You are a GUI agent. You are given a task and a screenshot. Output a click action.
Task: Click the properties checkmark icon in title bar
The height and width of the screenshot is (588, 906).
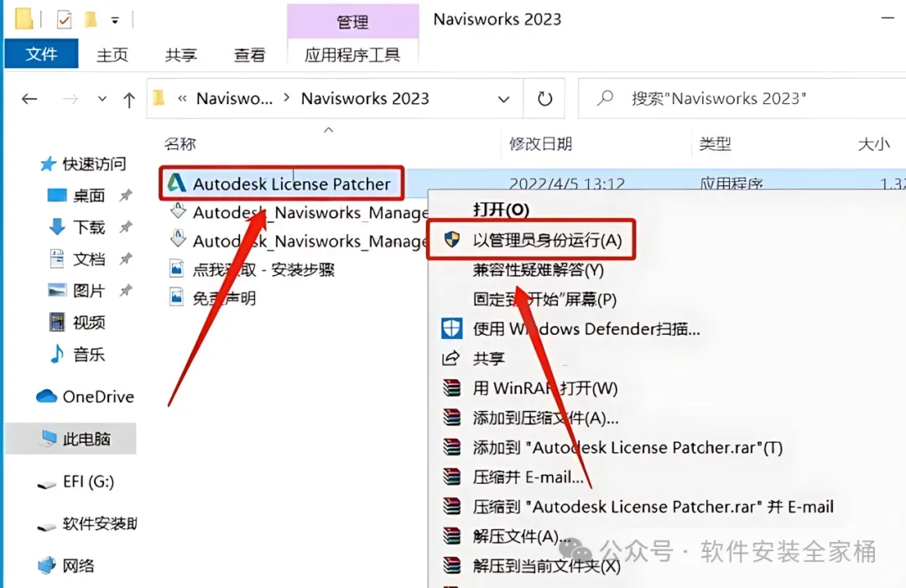tap(64, 20)
